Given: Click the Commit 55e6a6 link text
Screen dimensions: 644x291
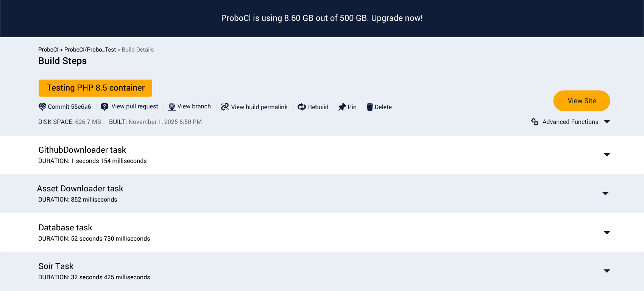Looking at the screenshot, I should (69, 107).
